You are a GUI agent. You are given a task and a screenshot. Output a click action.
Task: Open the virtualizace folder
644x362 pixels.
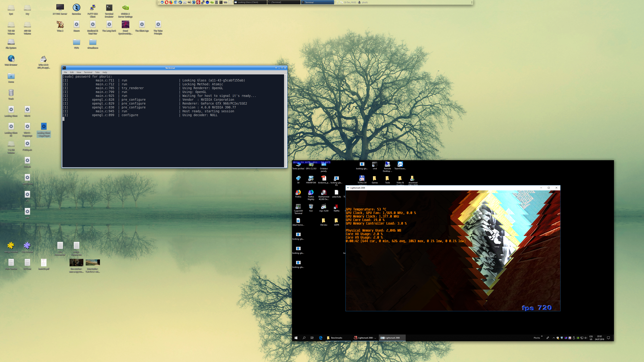(x=93, y=44)
